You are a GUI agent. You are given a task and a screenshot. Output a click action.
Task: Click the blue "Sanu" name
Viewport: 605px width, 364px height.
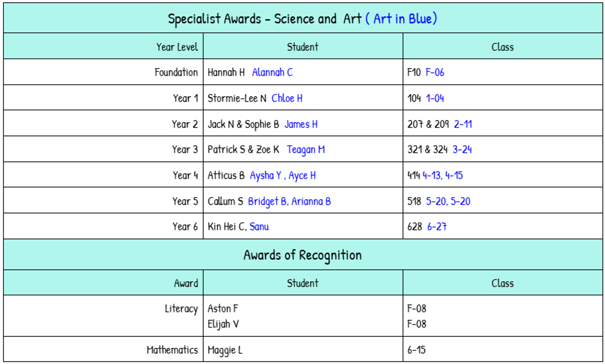(x=259, y=227)
